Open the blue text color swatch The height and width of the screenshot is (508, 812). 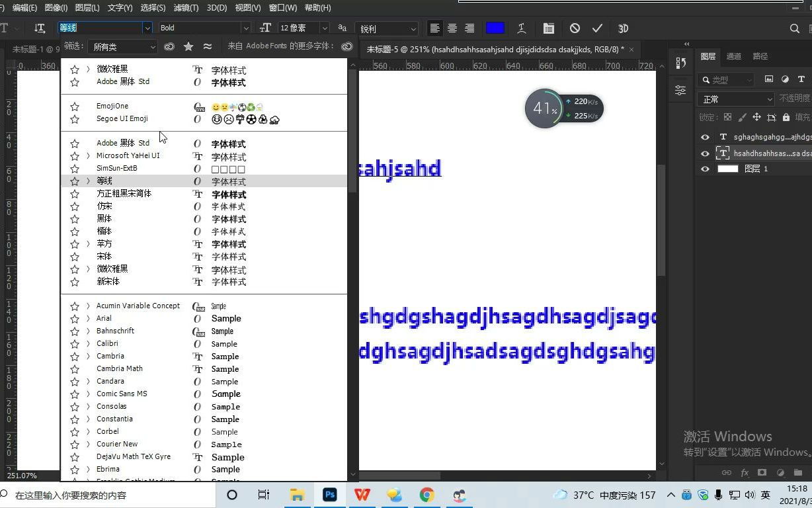click(495, 28)
